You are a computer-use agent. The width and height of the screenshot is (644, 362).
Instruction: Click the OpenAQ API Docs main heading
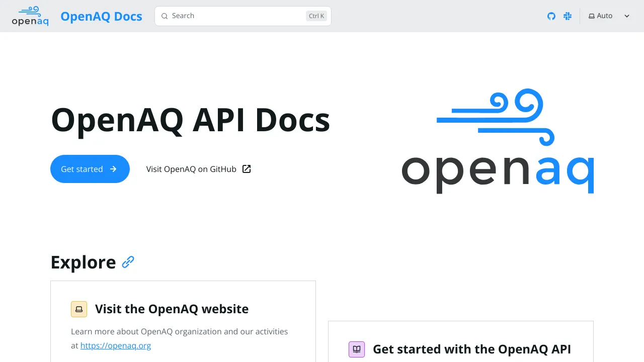click(191, 120)
